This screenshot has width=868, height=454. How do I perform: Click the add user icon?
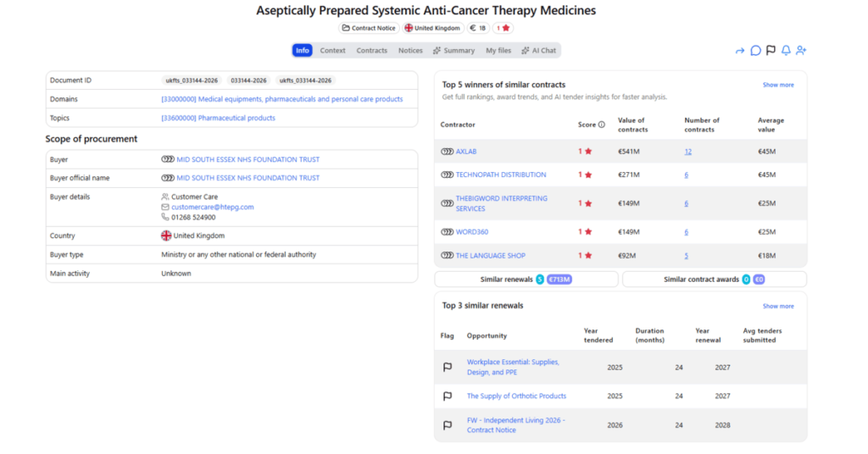pos(801,50)
